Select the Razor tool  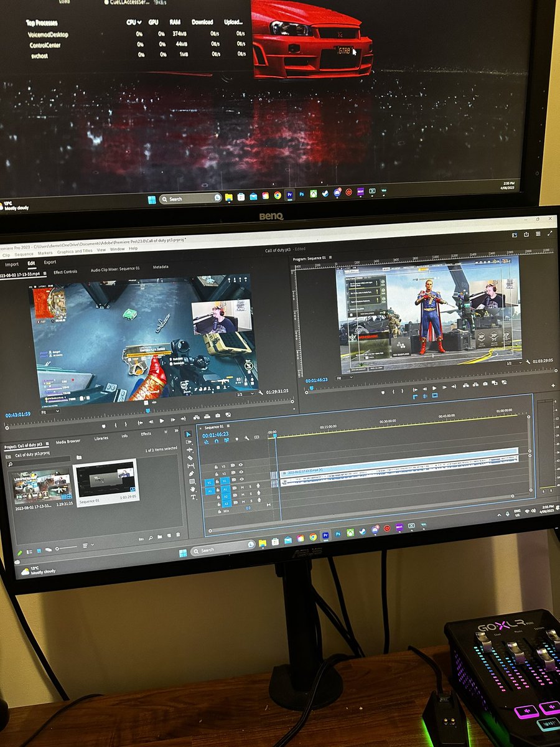pyautogui.click(x=190, y=458)
